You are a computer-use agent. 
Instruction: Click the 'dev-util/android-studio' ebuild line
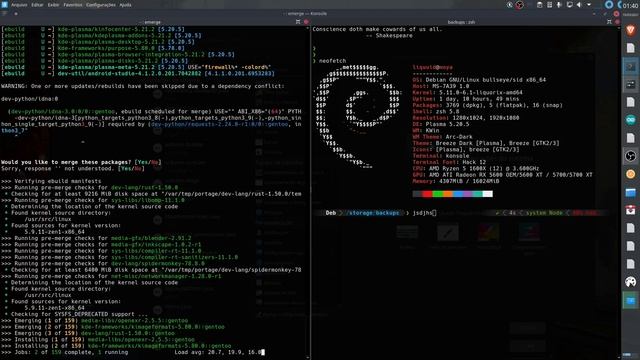coord(138,73)
